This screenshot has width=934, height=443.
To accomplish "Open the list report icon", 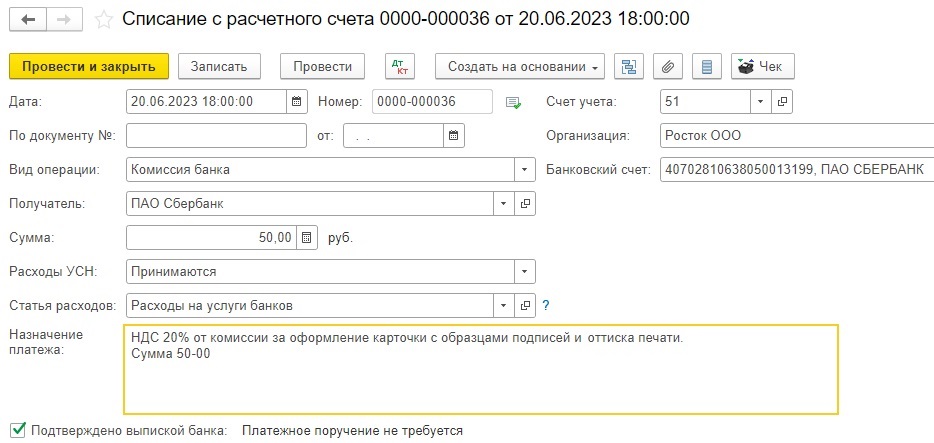I will click(706, 66).
